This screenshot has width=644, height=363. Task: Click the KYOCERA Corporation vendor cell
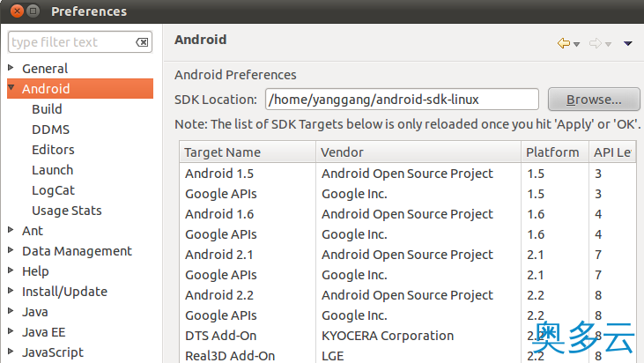388,336
